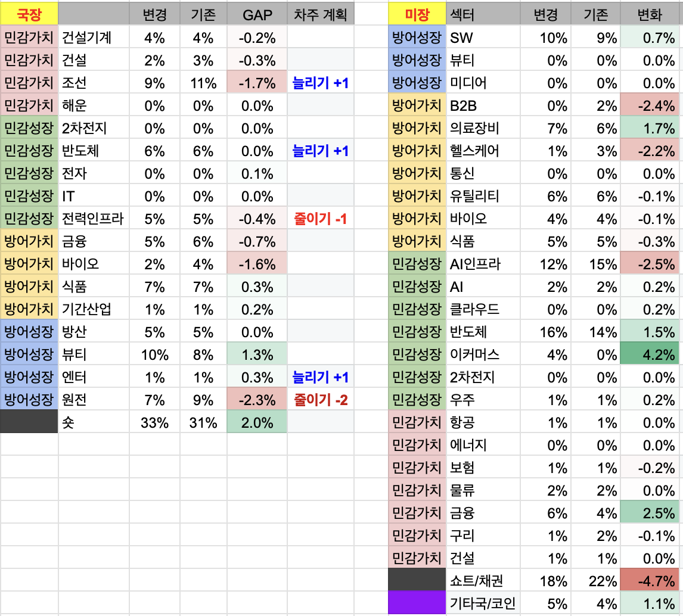The width and height of the screenshot is (683, 616).
Task: Select the 기간산업 sector cell
Action: click(94, 309)
